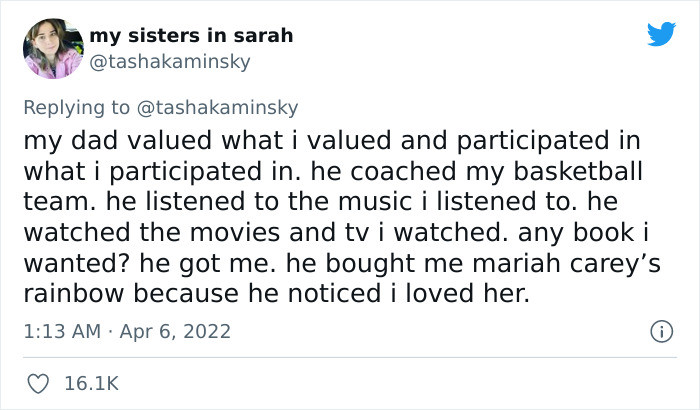Open the tweet info circle icon

tap(659, 329)
